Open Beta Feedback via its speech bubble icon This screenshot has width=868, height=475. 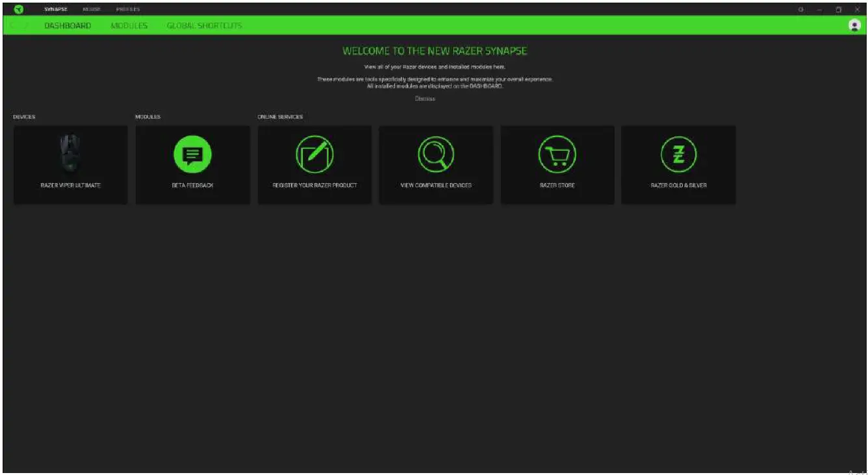[x=192, y=154]
